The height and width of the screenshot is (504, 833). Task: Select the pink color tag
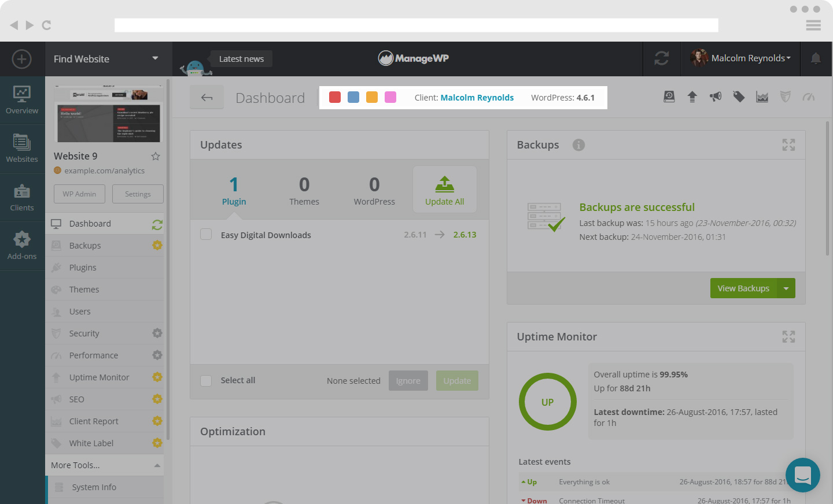tap(390, 97)
